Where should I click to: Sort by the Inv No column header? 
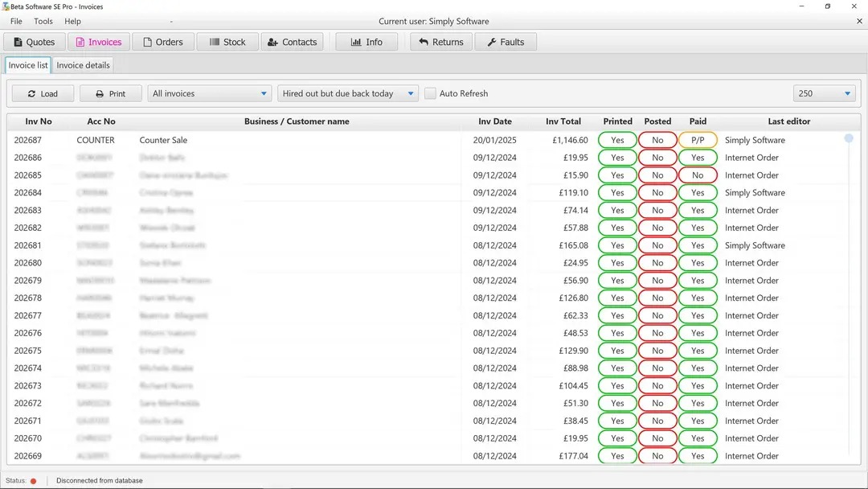coord(39,121)
